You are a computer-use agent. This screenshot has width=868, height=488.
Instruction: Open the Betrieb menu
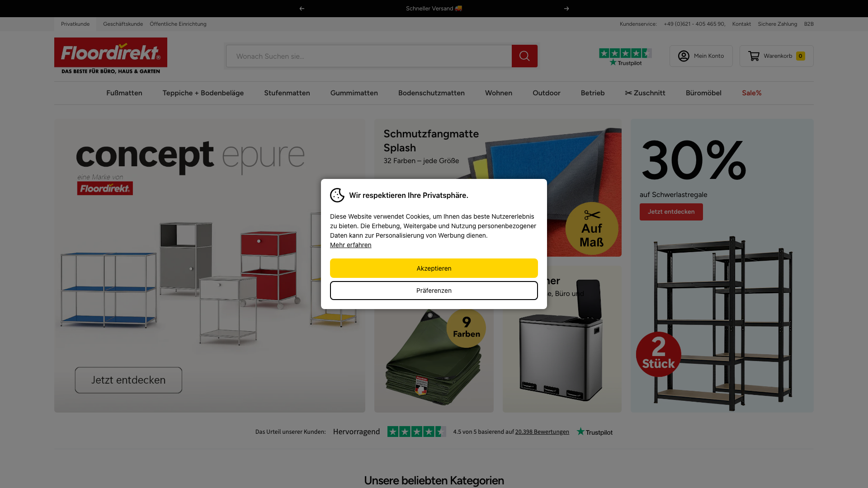[593, 93]
